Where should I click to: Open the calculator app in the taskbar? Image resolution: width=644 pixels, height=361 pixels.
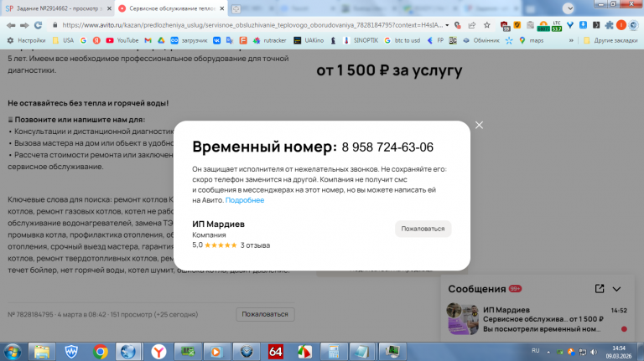[334, 352]
